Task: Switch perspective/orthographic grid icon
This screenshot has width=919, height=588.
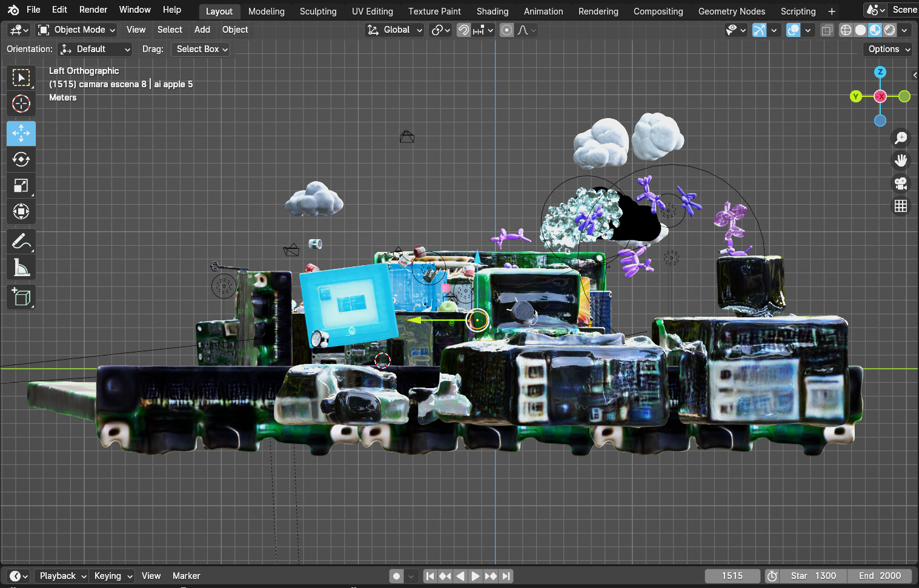Action: click(x=901, y=206)
